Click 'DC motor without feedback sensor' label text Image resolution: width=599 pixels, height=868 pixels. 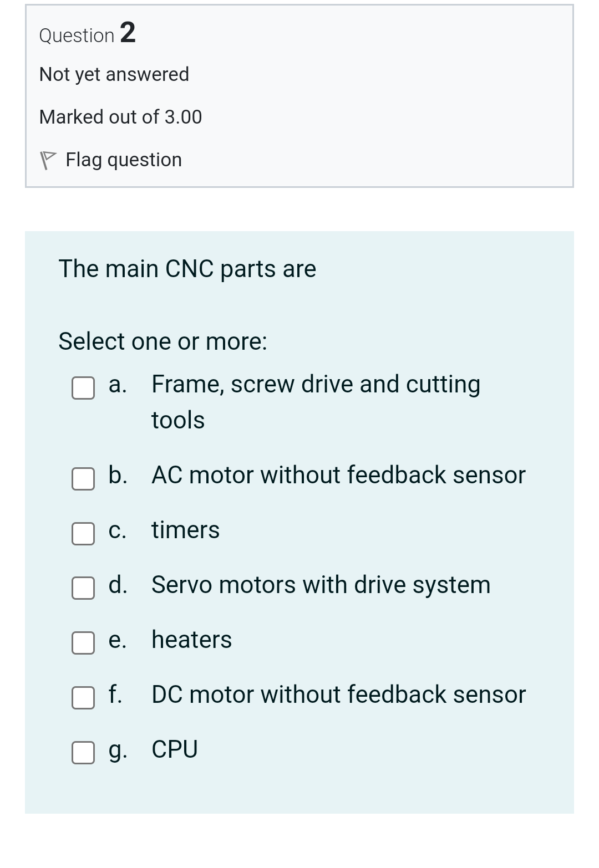[338, 695]
